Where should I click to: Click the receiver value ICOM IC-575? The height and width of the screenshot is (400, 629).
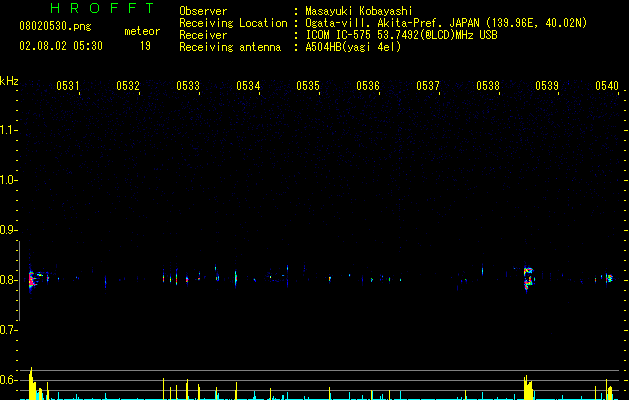401,35
